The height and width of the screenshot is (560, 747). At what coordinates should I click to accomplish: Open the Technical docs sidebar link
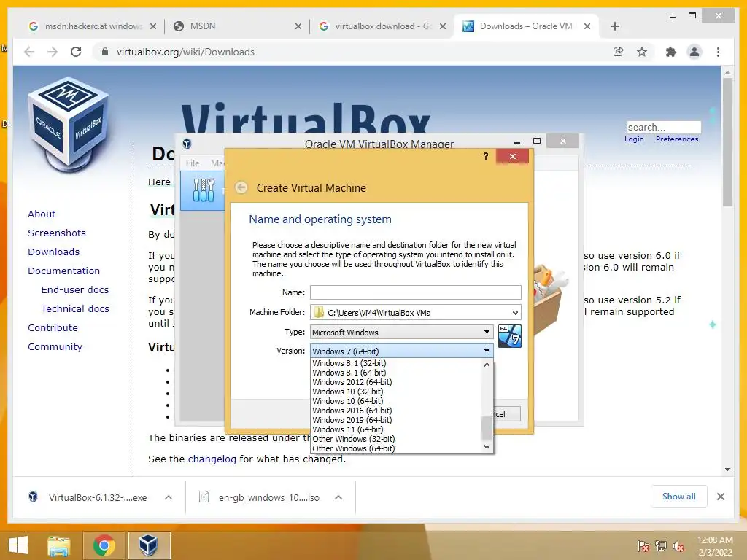pos(75,308)
